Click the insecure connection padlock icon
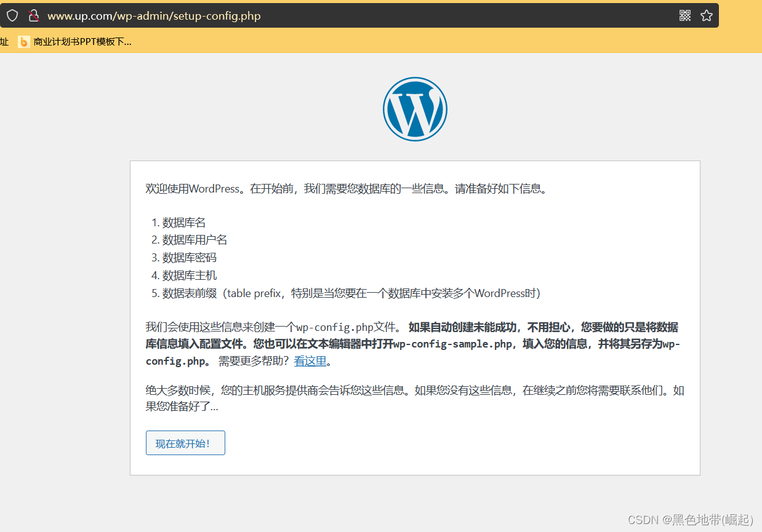The image size is (762, 532). [34, 16]
